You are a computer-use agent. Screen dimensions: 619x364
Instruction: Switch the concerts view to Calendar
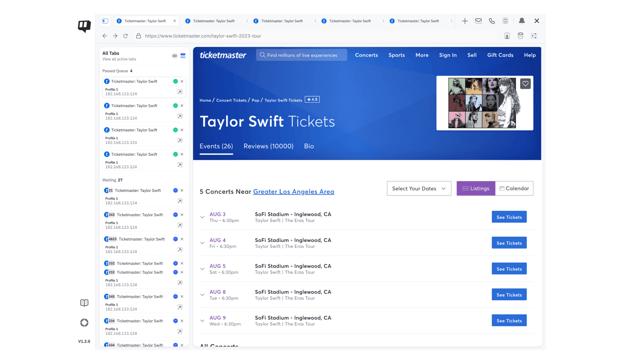[x=514, y=189]
